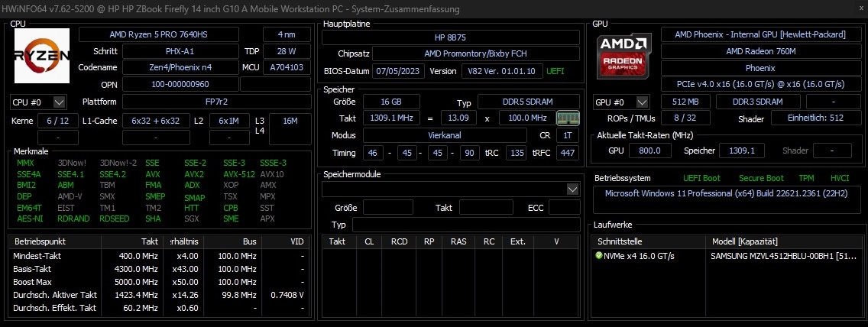
Task: Click the TPM indicator
Action: 806,178
